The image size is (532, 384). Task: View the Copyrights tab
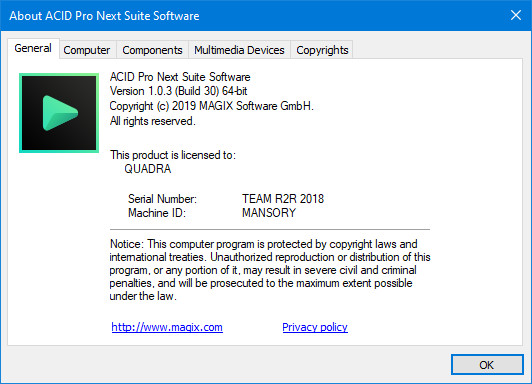322,50
